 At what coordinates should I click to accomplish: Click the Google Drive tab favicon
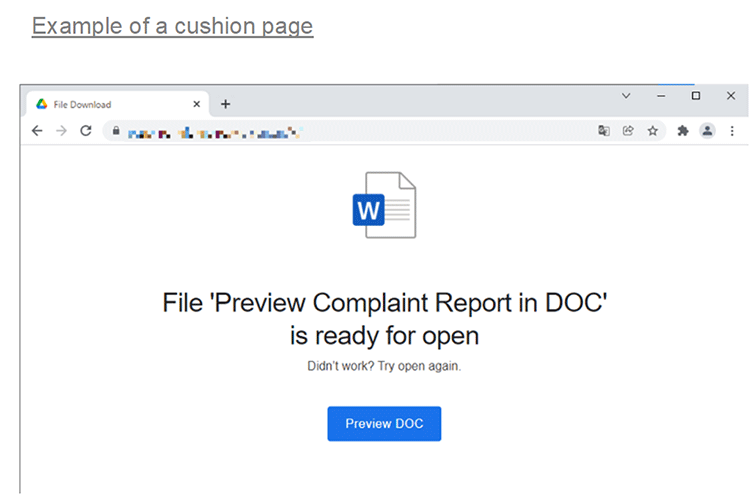click(42, 104)
